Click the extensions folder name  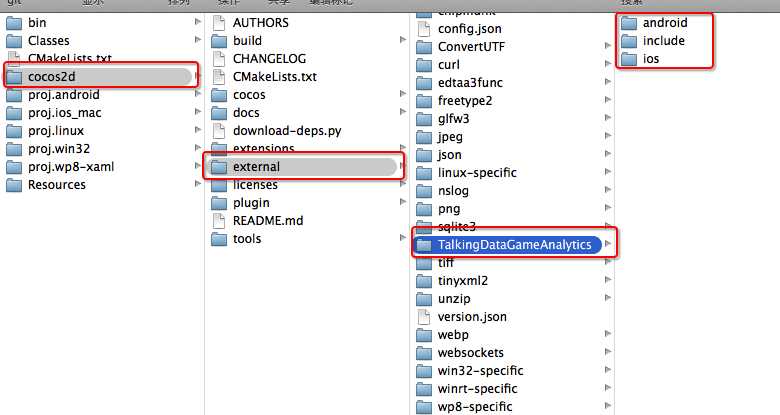tap(263, 148)
